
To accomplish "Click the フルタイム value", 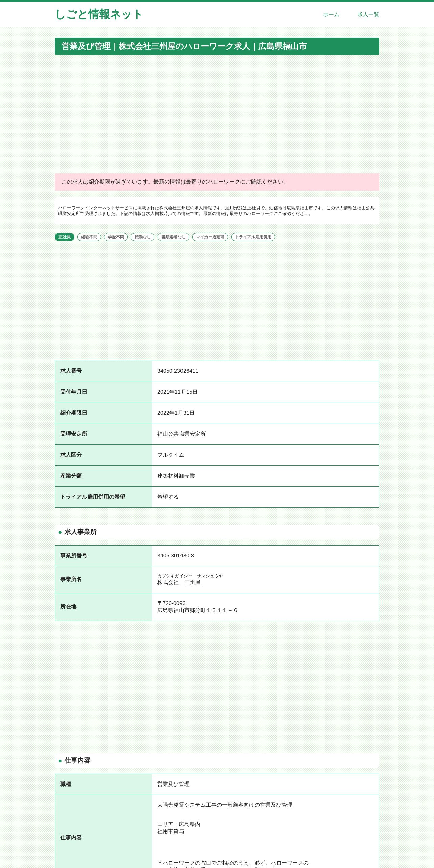I will [x=171, y=455].
